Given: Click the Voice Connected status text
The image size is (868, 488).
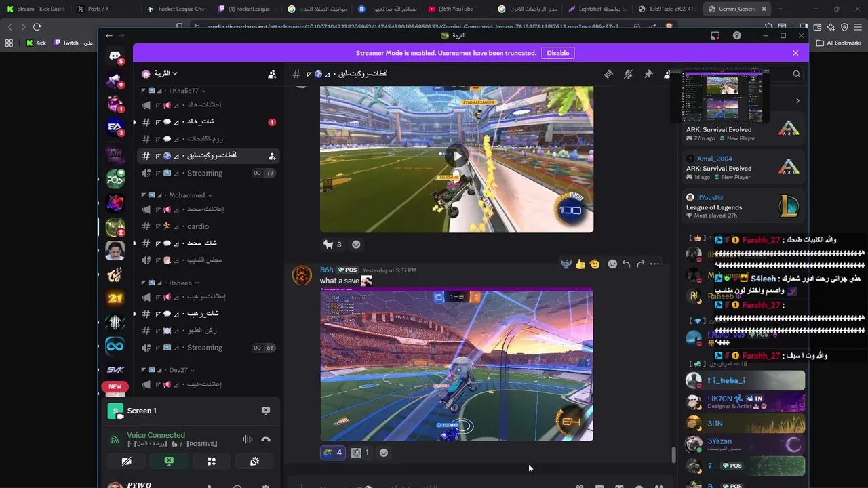Looking at the screenshot, I should pos(156,435).
